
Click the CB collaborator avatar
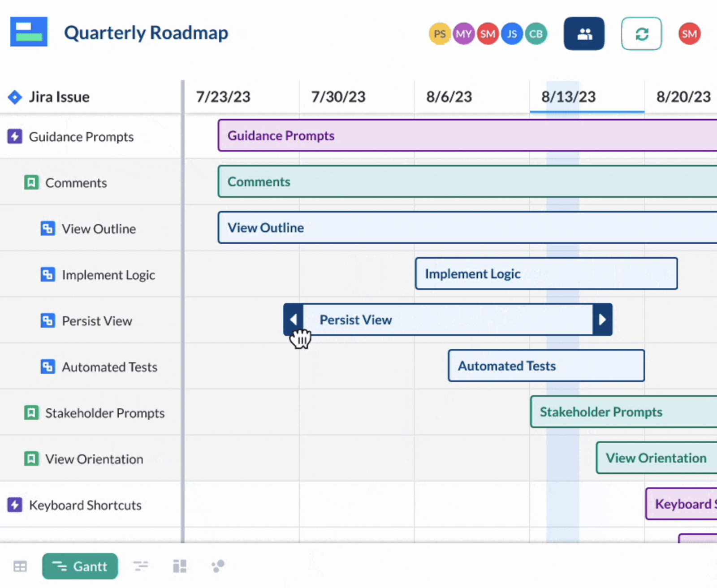point(536,33)
